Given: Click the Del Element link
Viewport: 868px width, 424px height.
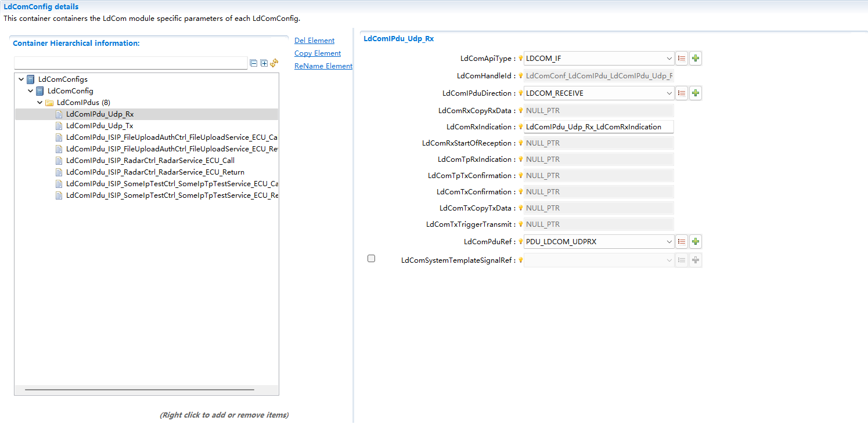Looking at the screenshot, I should [x=314, y=40].
